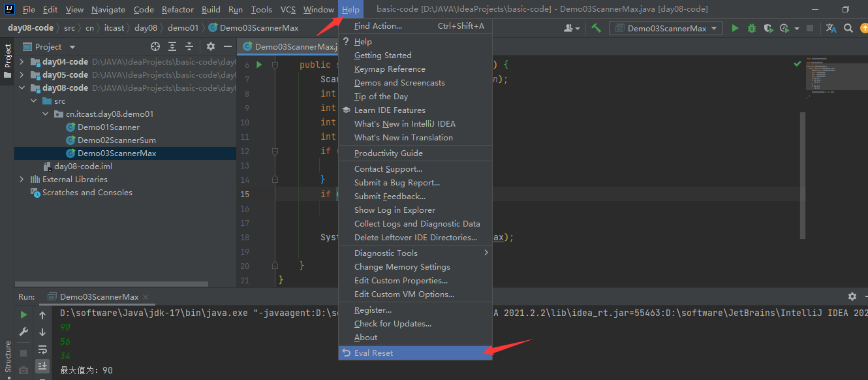The height and width of the screenshot is (380, 868).
Task: Choose Keymap Reference from Help menu
Action: (415, 69)
